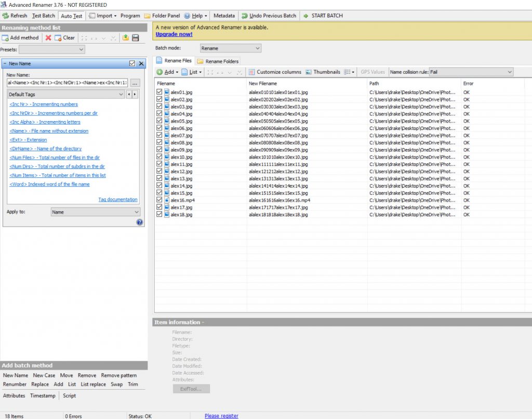Remove the New Name method with X

[x=141, y=63]
